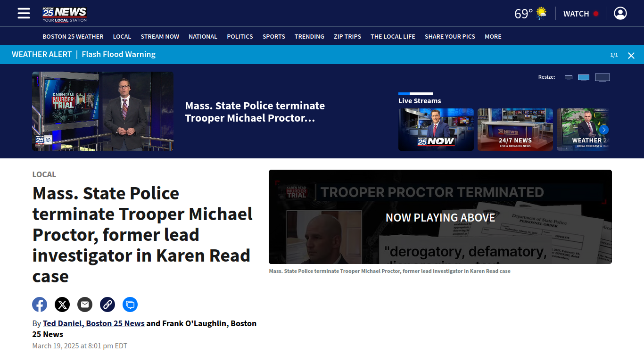644x362 pixels.
Task: Share article on Facebook
Action: pyautogui.click(x=40, y=304)
